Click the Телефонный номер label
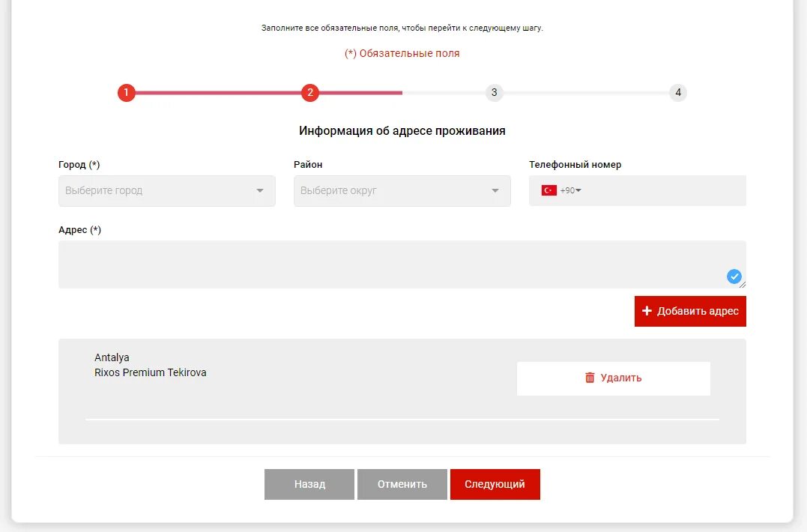Viewport: 807px width, 532px height. click(575, 165)
